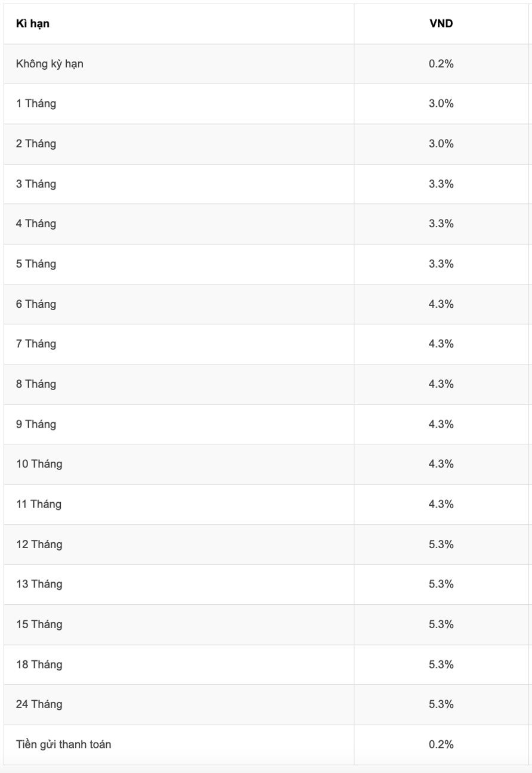The image size is (532, 773).
Task: Select the 13 Tháng term label
Action: tap(39, 585)
